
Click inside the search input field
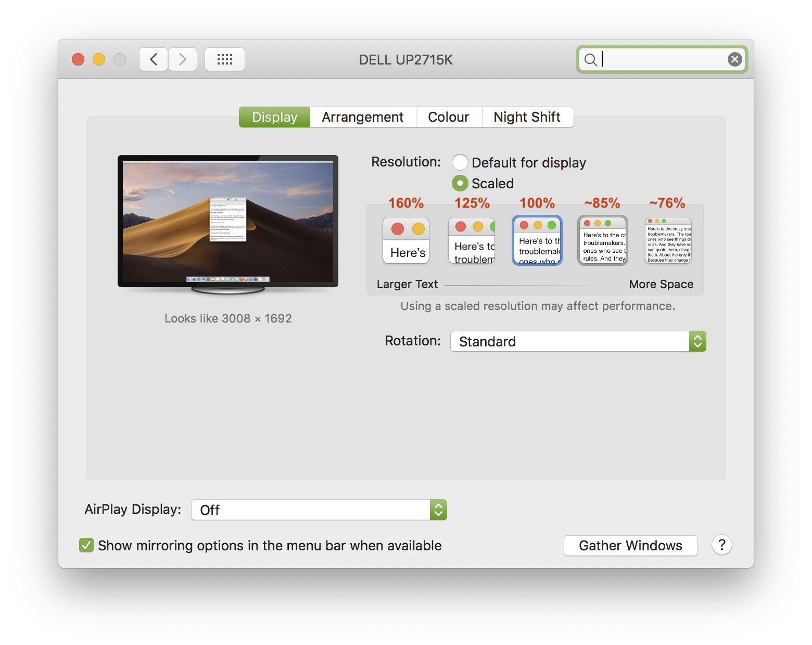coord(662,59)
